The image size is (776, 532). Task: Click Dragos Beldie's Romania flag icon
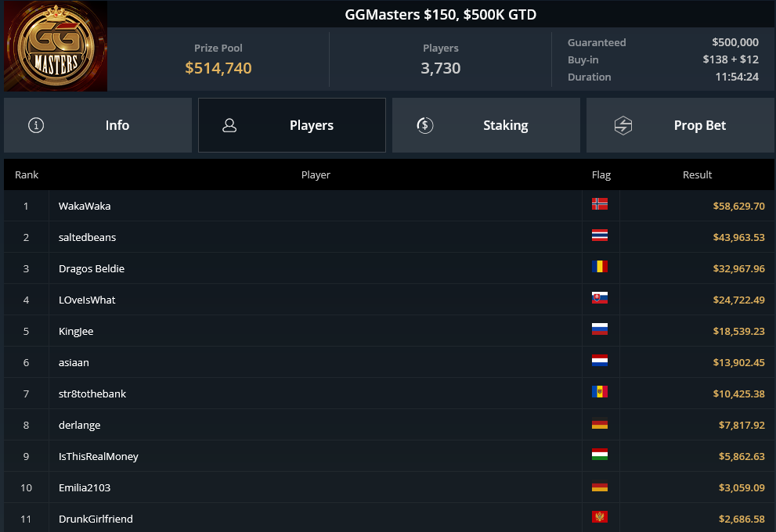coord(599,267)
